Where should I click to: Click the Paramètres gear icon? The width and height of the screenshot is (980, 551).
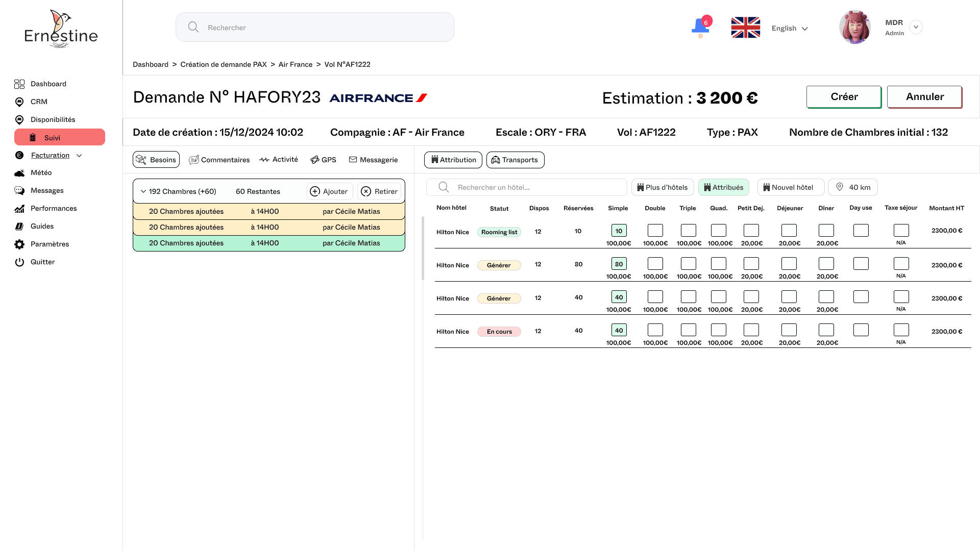pos(19,244)
